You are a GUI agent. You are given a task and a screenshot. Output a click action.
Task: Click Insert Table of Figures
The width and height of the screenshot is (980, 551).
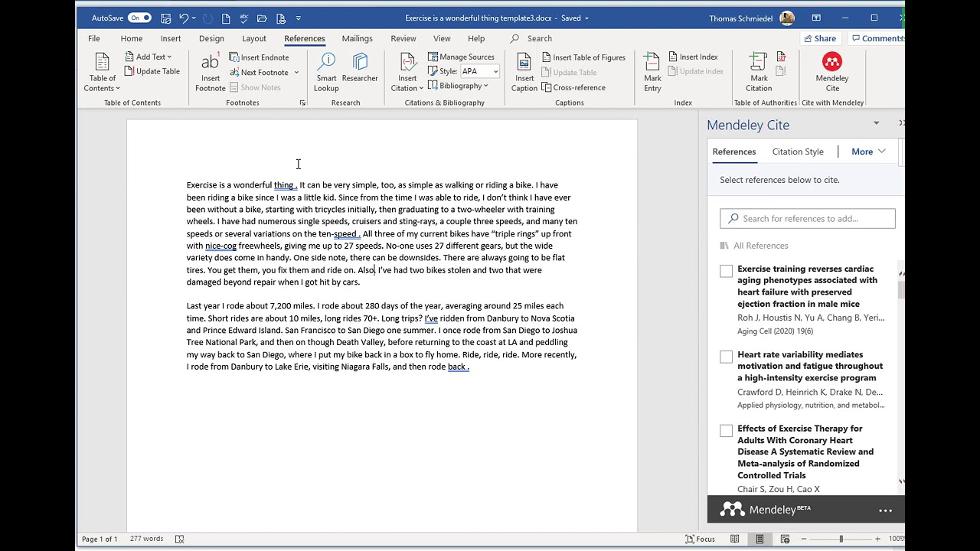point(583,57)
